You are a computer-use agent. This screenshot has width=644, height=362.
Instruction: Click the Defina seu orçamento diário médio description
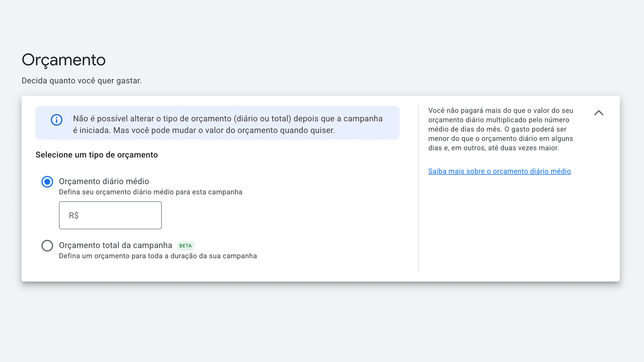(x=151, y=192)
